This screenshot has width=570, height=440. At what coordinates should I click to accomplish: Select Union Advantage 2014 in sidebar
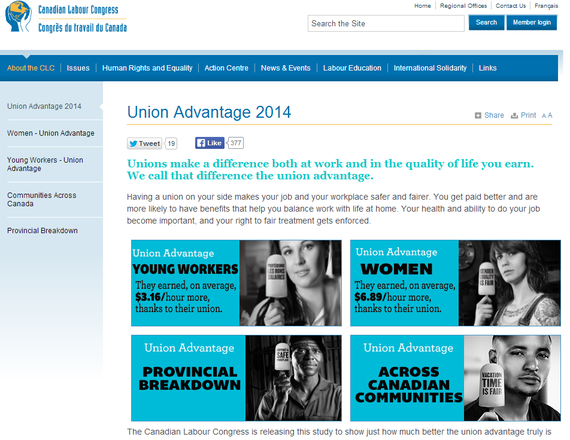[44, 106]
